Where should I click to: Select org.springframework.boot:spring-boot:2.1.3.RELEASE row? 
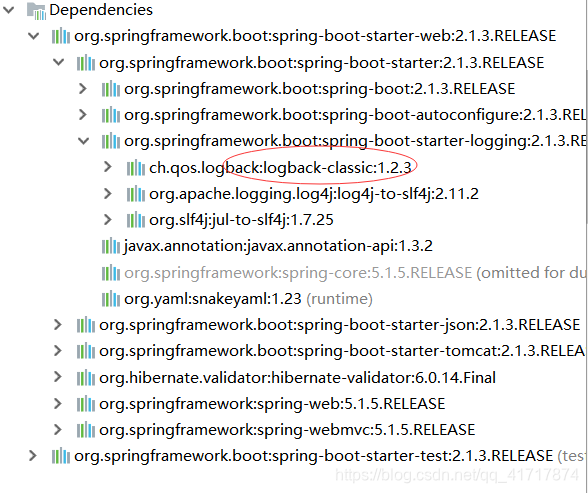pyautogui.click(x=320, y=89)
